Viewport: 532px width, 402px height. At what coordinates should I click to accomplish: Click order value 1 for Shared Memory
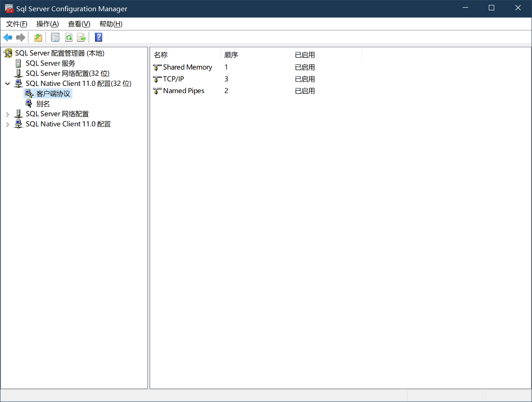(x=226, y=67)
